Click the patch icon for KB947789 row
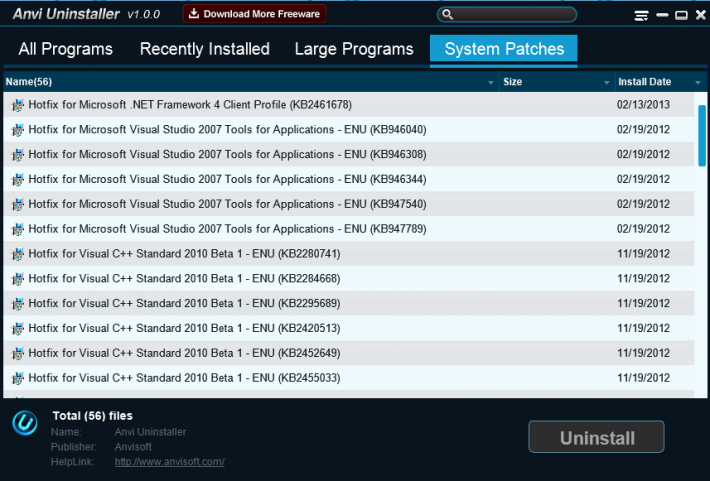Image resolution: width=710 pixels, height=481 pixels. (x=18, y=230)
